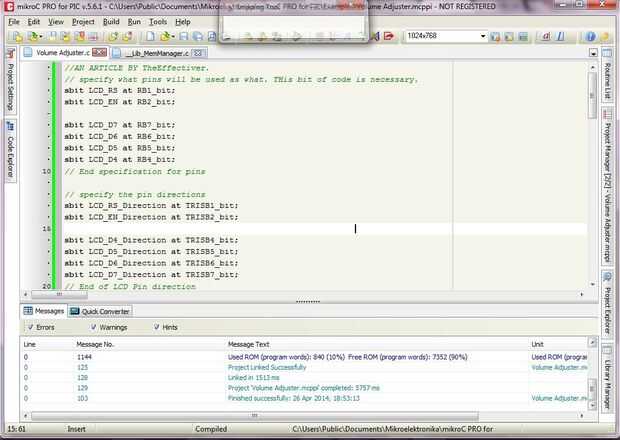Close the Volume Adjuster.c tab
The height and width of the screenshot is (440, 620).
coord(99,53)
